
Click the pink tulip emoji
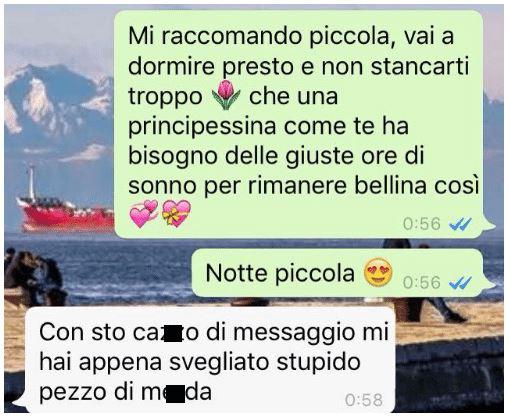tap(226, 95)
